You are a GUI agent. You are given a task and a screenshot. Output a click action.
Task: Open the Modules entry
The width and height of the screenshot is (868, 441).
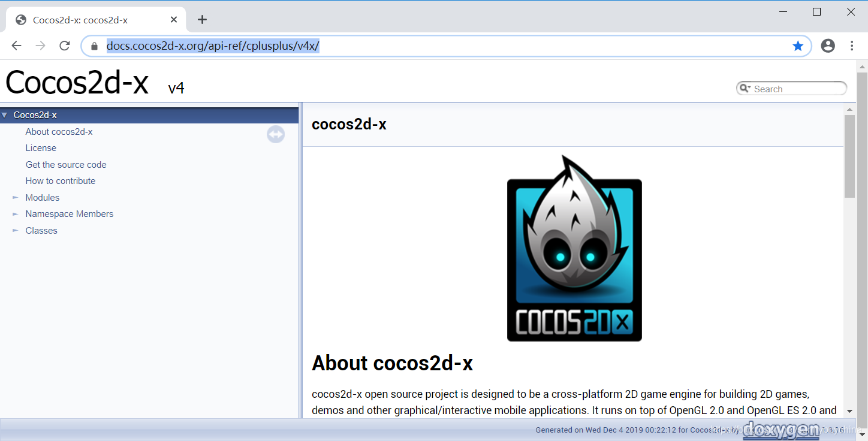pos(43,198)
